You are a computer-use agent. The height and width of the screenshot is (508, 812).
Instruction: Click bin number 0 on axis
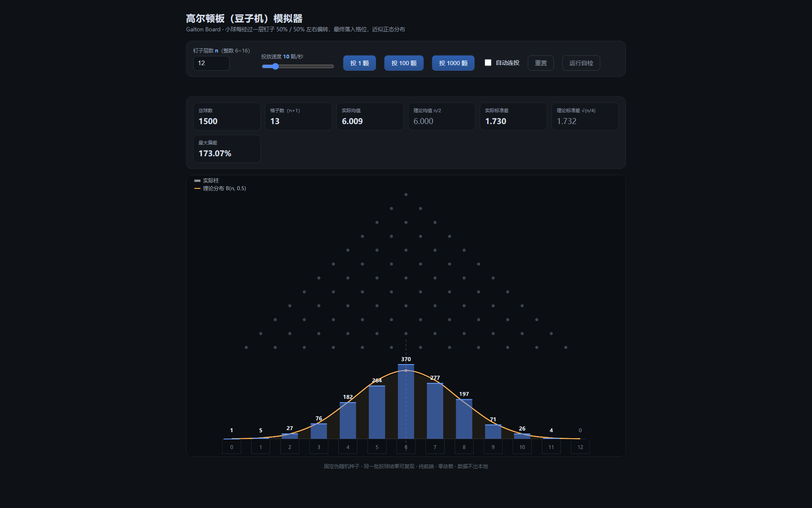pyautogui.click(x=231, y=447)
